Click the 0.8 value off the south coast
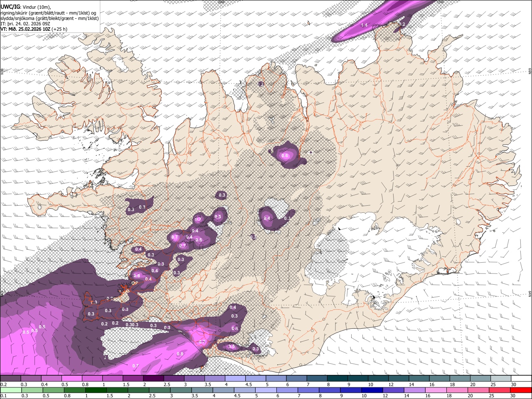 [180, 354]
